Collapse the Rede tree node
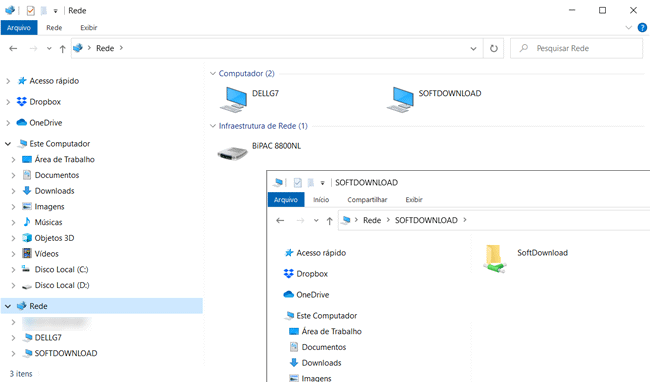Screen dimensions: 650x382 pos(8,306)
